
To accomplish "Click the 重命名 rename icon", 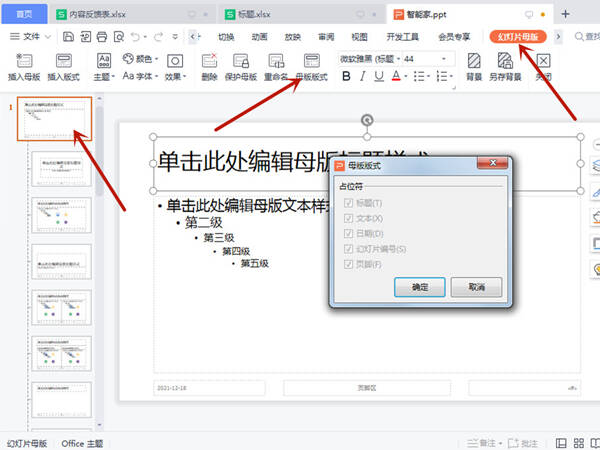I will (x=276, y=61).
